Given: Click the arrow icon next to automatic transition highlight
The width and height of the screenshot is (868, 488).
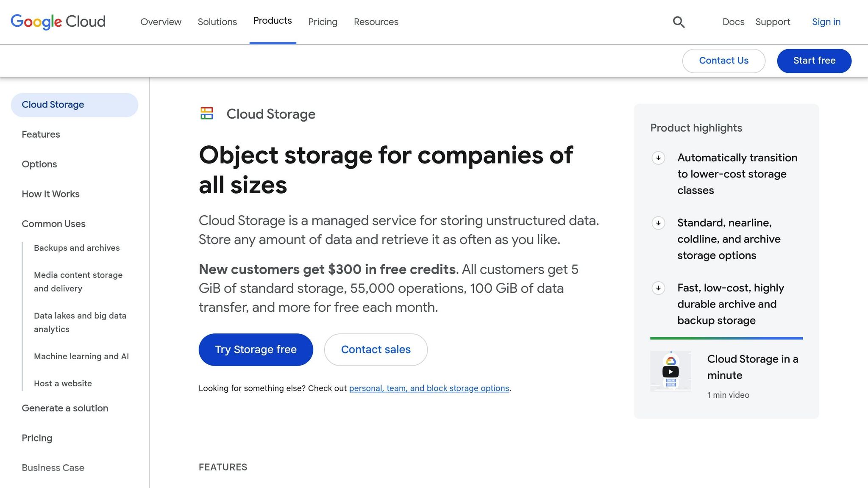Looking at the screenshot, I should (x=658, y=158).
